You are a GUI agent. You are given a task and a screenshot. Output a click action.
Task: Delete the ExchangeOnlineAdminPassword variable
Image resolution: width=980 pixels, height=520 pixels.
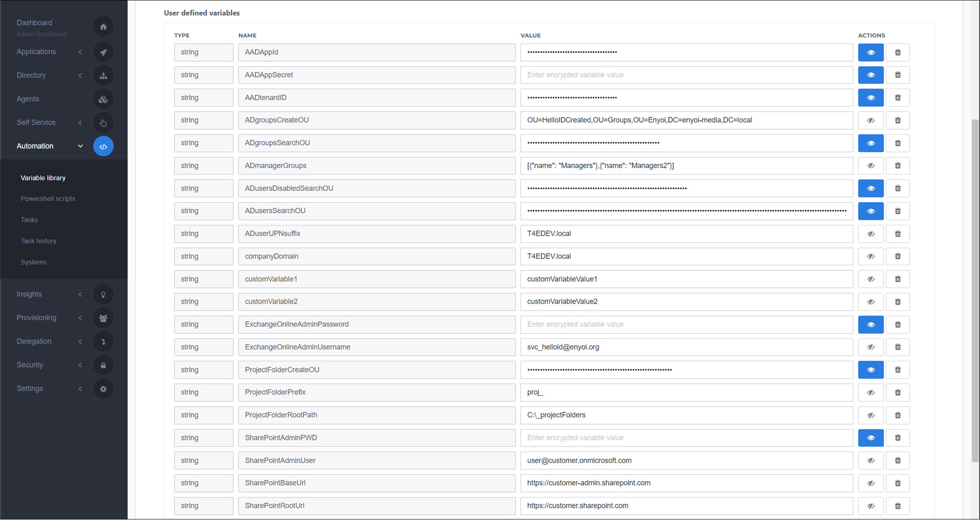pos(898,325)
